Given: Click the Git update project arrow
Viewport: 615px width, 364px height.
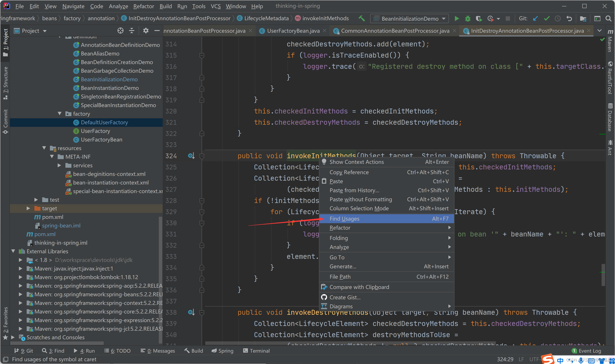Looking at the screenshot, I should (x=535, y=19).
